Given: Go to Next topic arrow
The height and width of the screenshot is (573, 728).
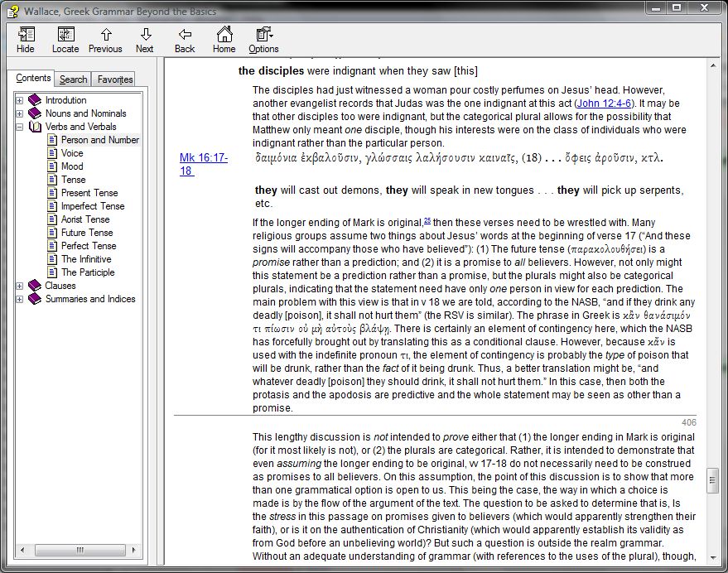Looking at the screenshot, I should coord(145,39).
